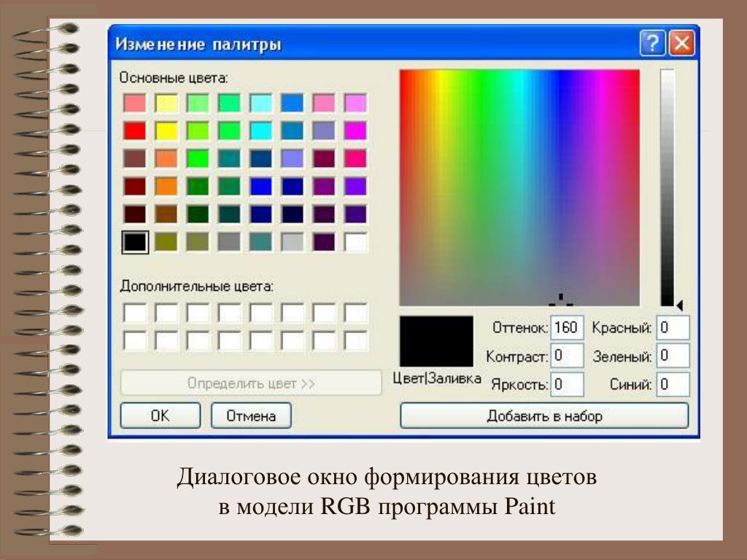
Task: Select the medium gray swatch in last row
Action: [x=229, y=242]
